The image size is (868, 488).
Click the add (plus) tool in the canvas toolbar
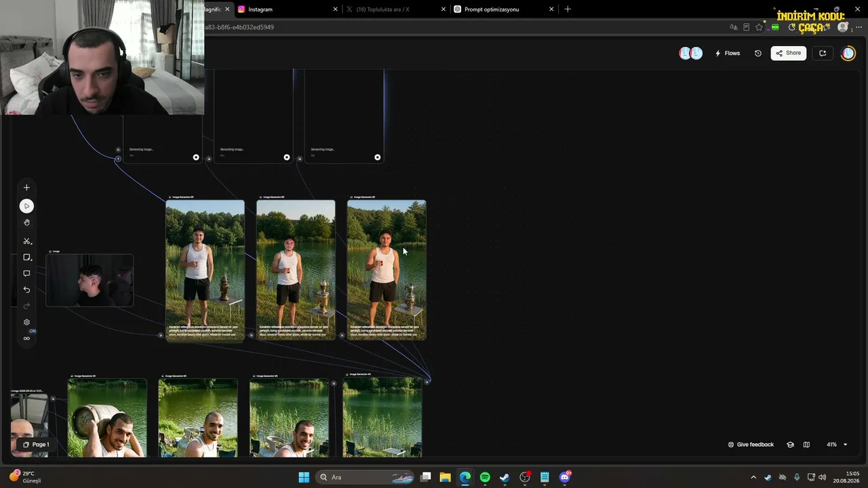26,188
